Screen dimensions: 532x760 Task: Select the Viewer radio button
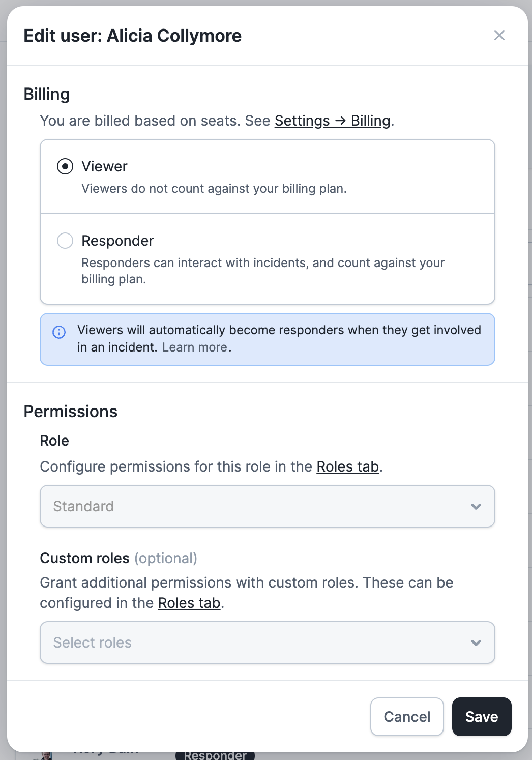[x=65, y=166]
